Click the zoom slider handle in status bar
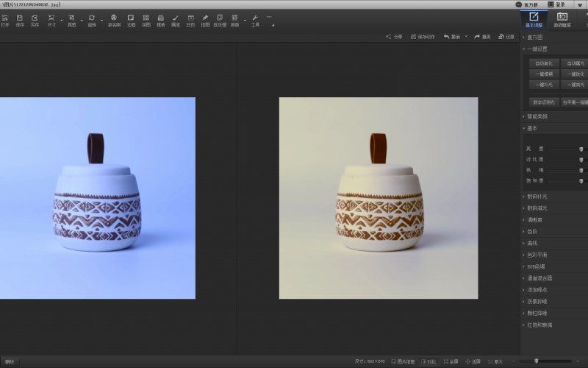The image size is (588, 368). [x=537, y=361]
